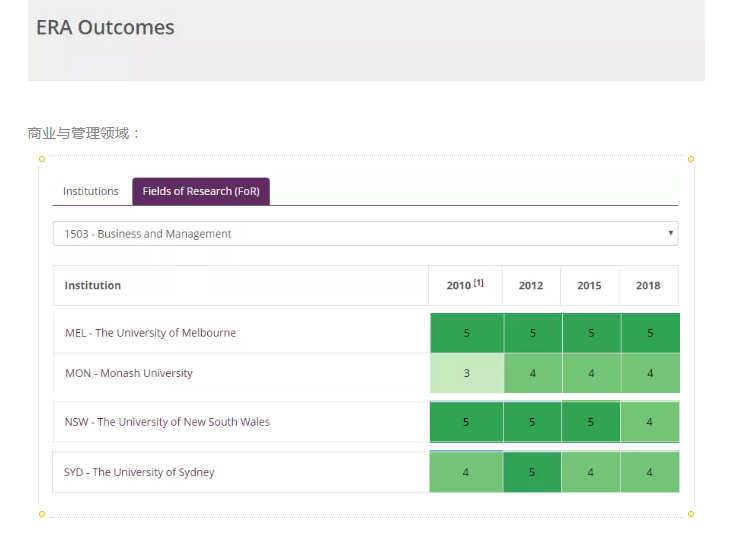This screenshot has width=734, height=542.
Task: Click New South Wales' 2012 rating cell
Action: pos(532,422)
